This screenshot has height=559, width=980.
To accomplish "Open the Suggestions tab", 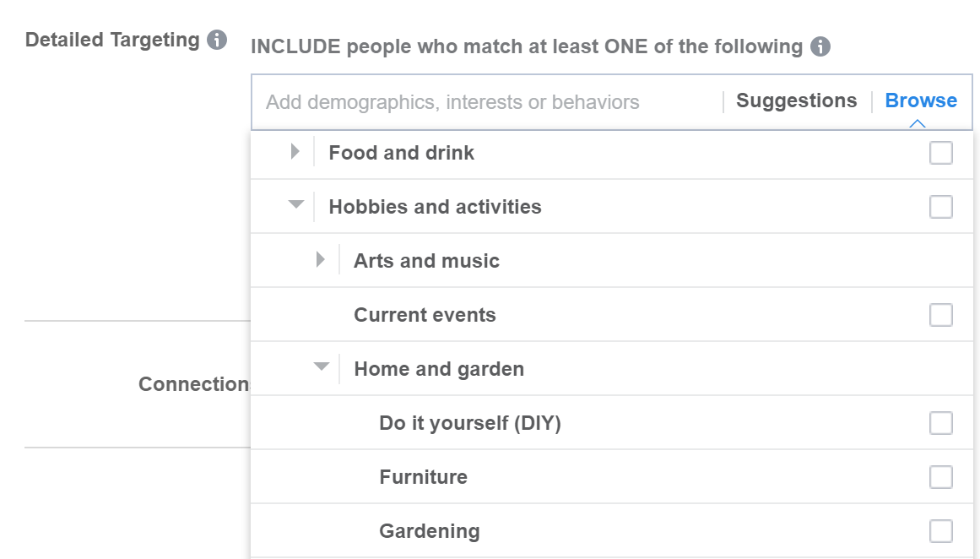I will 796,101.
